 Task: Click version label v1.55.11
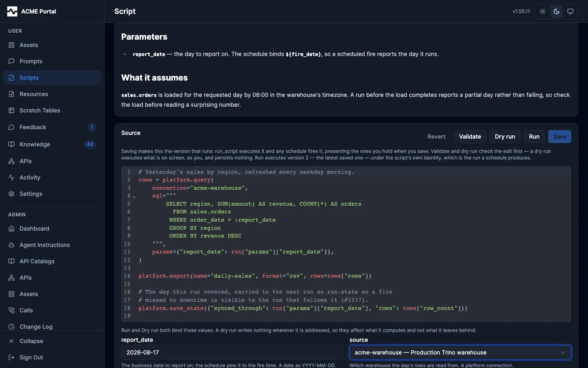tap(521, 11)
